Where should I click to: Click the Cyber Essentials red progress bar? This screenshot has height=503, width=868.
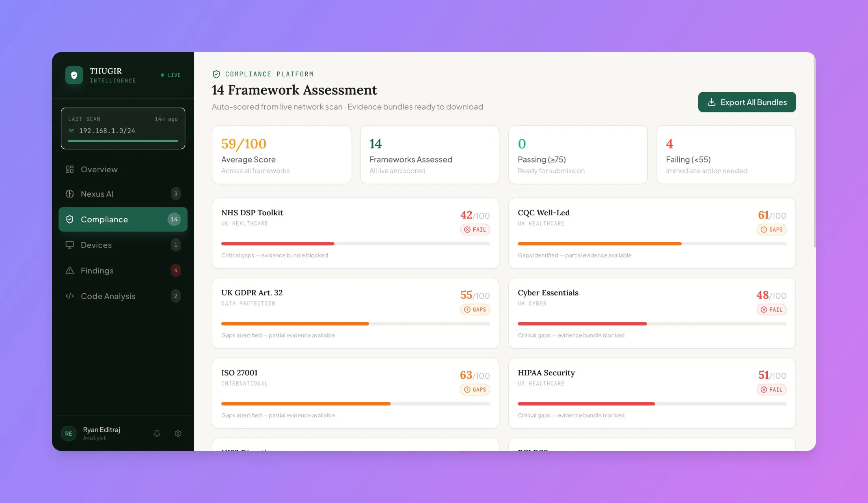[x=582, y=324]
